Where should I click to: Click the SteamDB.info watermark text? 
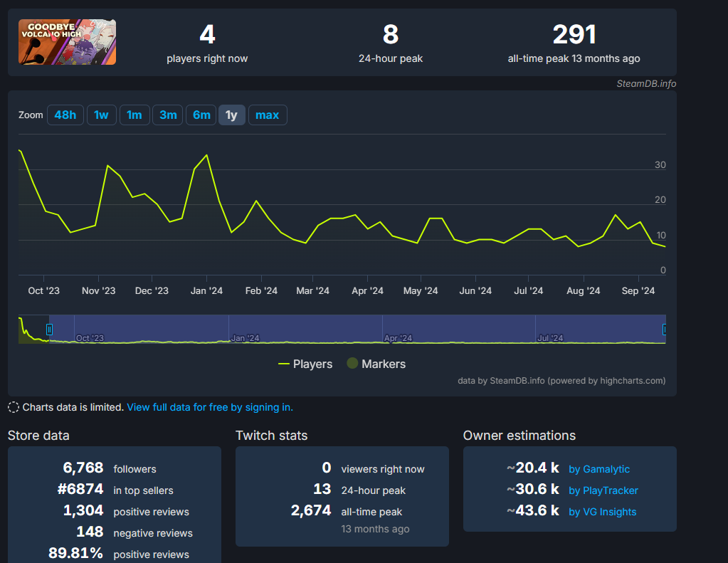pos(646,83)
